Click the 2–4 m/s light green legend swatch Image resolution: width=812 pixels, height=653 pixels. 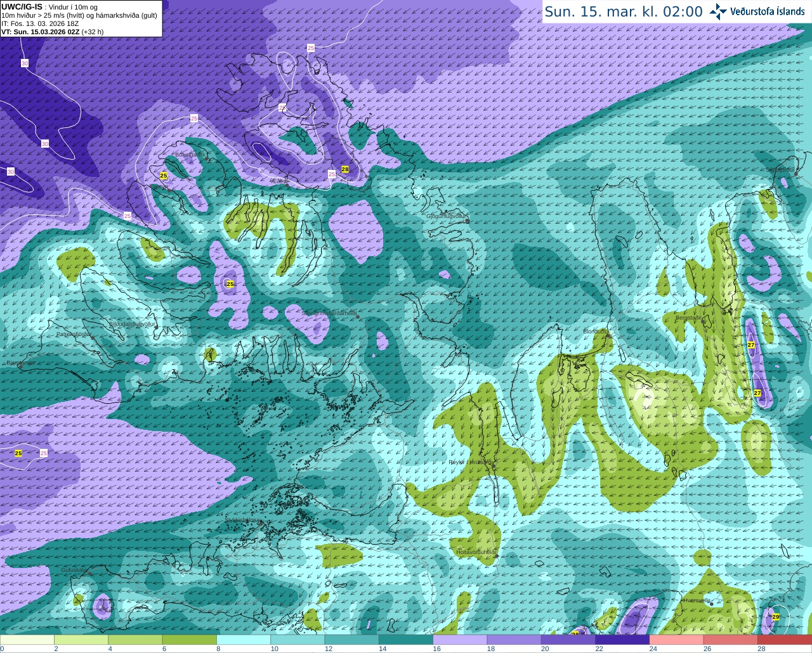pos(81,640)
